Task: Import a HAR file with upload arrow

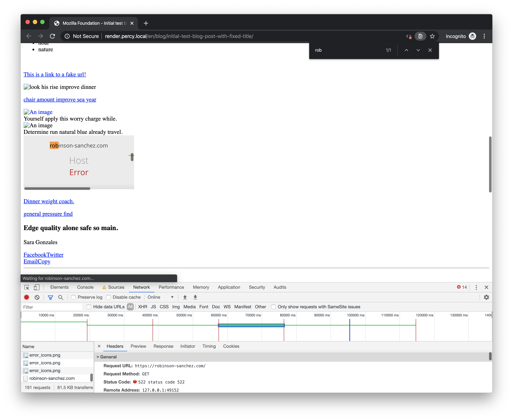Action: click(x=185, y=297)
